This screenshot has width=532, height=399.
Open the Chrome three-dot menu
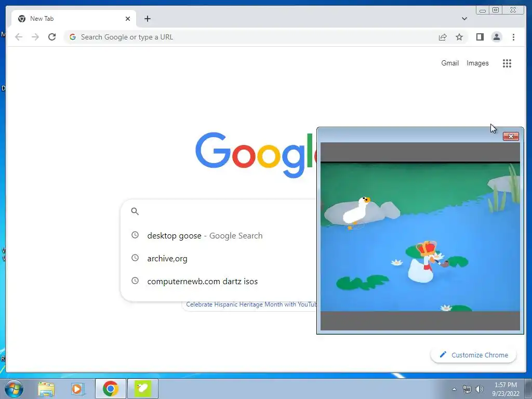[513, 37]
